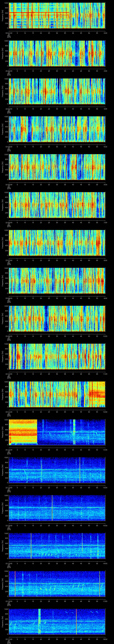Screen dimensions: 114x644
Task: Click the '22:06:00' start time label
Action: coord(9,223)
